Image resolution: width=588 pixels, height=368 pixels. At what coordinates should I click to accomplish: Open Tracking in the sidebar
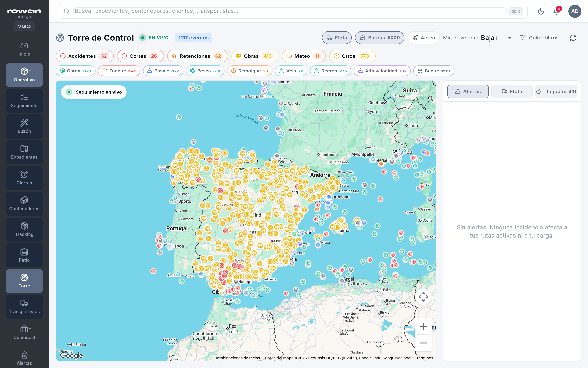(24, 230)
